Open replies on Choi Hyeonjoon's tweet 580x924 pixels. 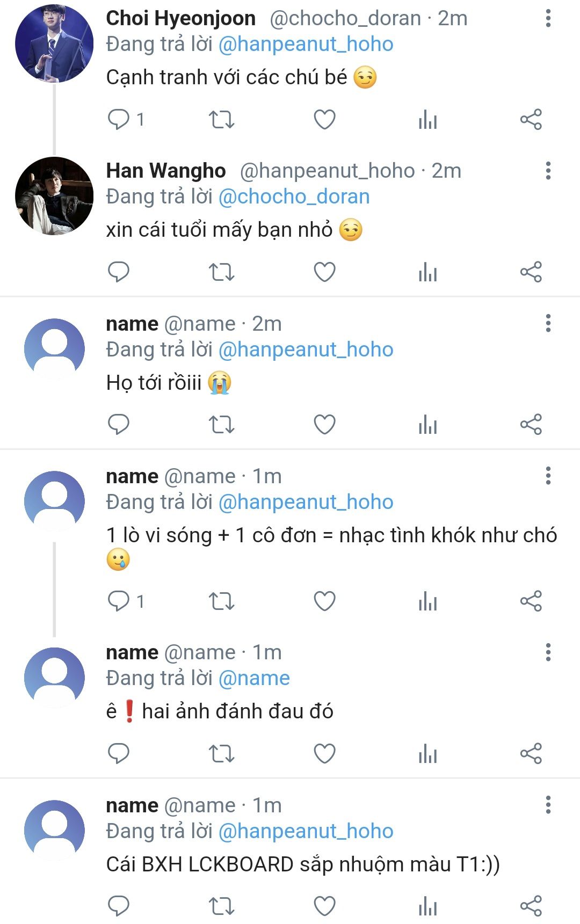point(119,119)
